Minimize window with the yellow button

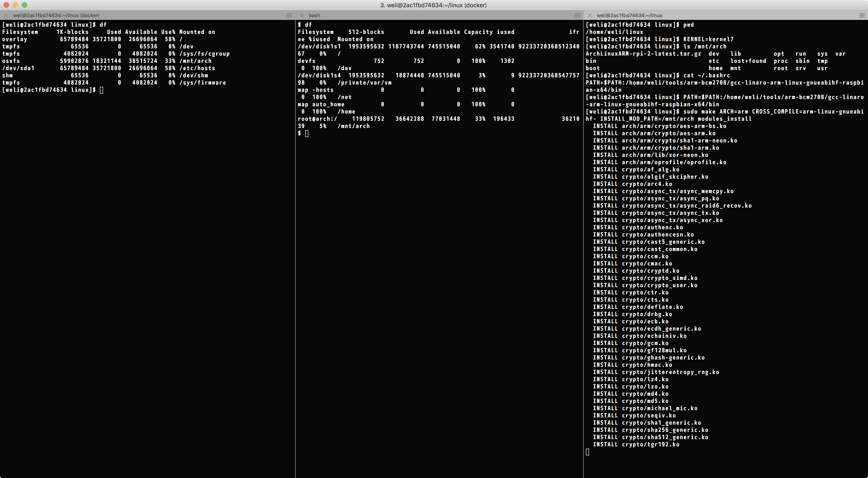[15, 5]
